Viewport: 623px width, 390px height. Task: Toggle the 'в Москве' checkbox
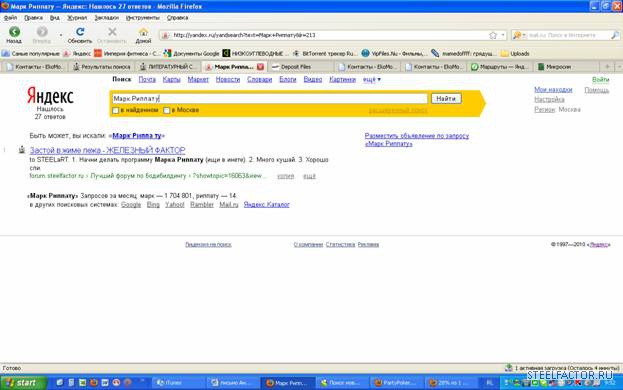[x=167, y=110]
